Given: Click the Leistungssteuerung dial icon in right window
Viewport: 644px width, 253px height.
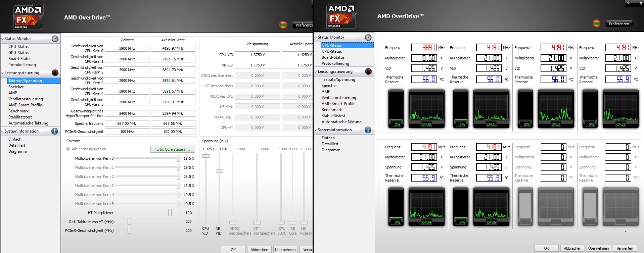Looking at the screenshot, I should click(368, 71).
